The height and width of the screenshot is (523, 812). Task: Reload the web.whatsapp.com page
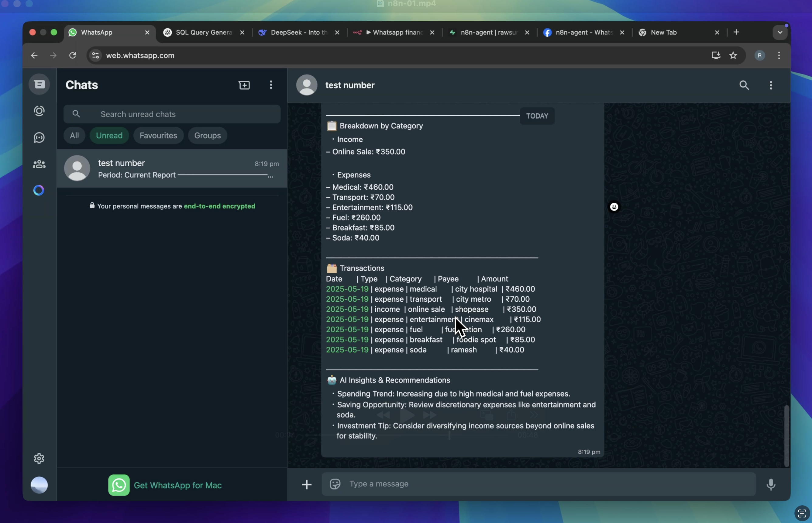(x=73, y=55)
